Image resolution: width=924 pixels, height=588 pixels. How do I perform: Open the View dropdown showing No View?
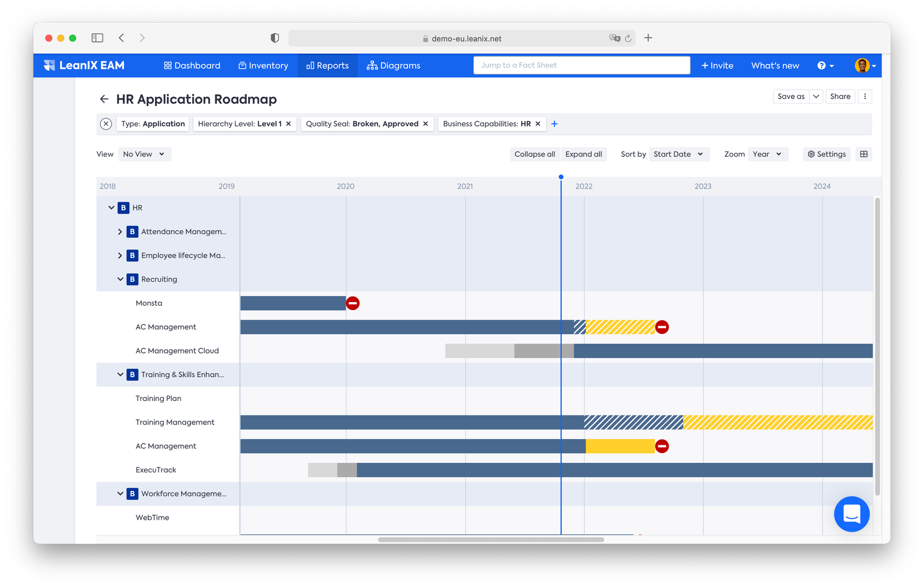pyautogui.click(x=145, y=154)
